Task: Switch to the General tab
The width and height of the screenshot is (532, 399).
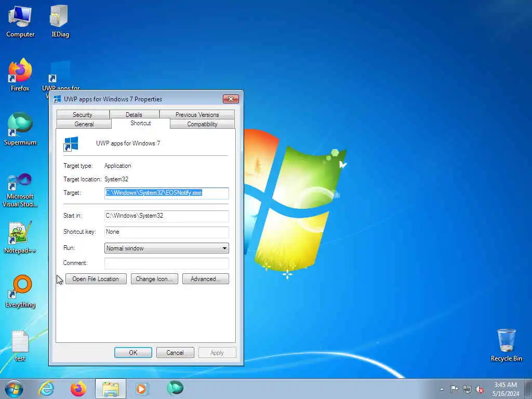Action: coord(84,124)
